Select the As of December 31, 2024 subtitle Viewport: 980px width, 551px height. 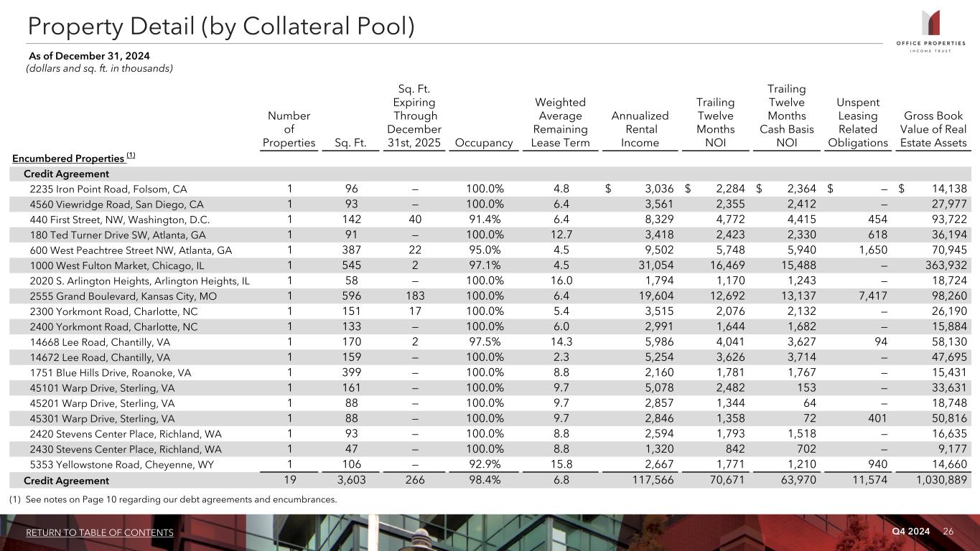click(x=89, y=56)
